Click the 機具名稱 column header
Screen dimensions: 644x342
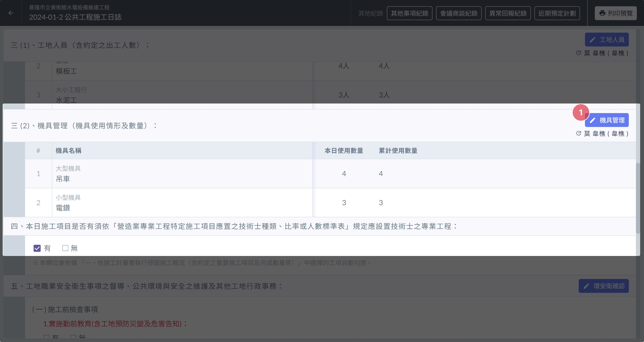[68, 151]
